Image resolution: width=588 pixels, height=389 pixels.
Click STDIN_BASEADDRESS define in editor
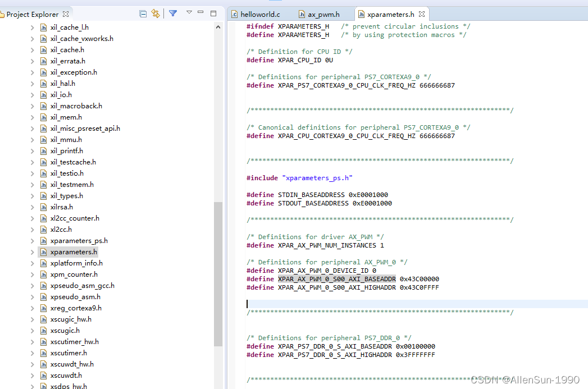pos(311,195)
